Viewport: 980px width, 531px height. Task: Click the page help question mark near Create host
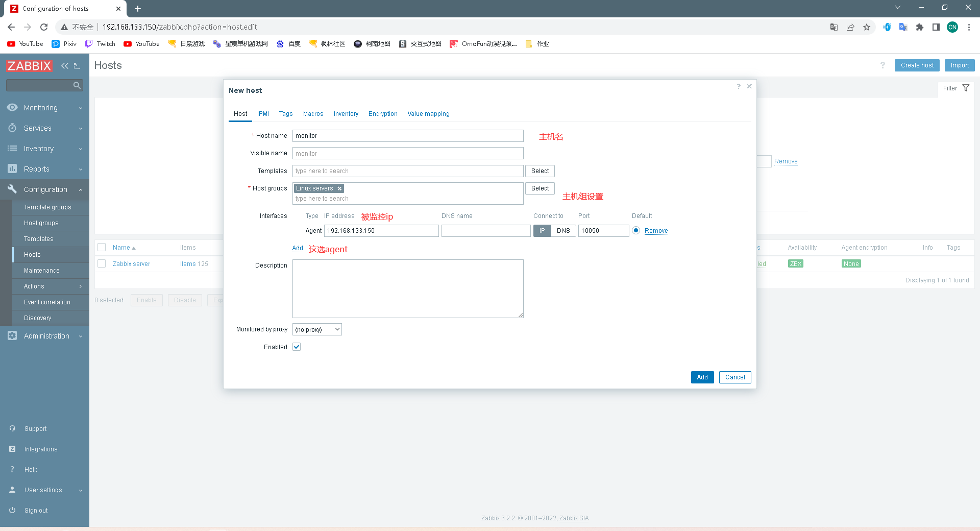[x=883, y=65]
